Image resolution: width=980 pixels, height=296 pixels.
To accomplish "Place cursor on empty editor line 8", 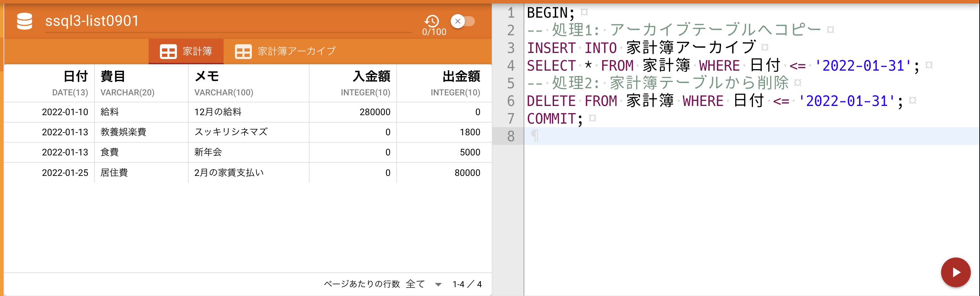I will click(751, 136).
